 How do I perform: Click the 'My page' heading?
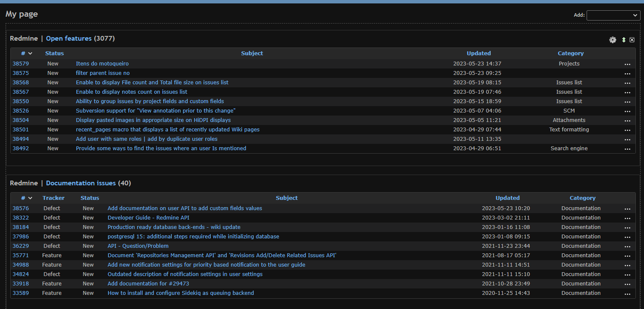(21, 14)
